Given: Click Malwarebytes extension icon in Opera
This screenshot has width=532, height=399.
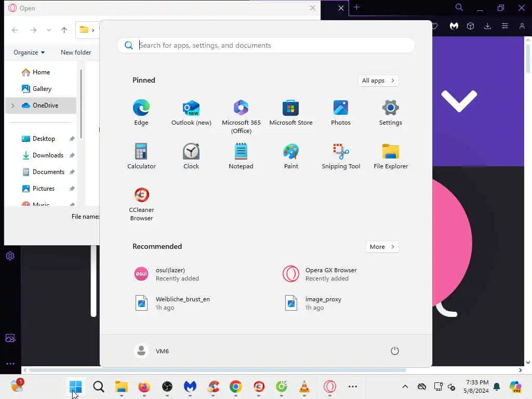Looking at the screenshot, I should pyautogui.click(x=454, y=26).
